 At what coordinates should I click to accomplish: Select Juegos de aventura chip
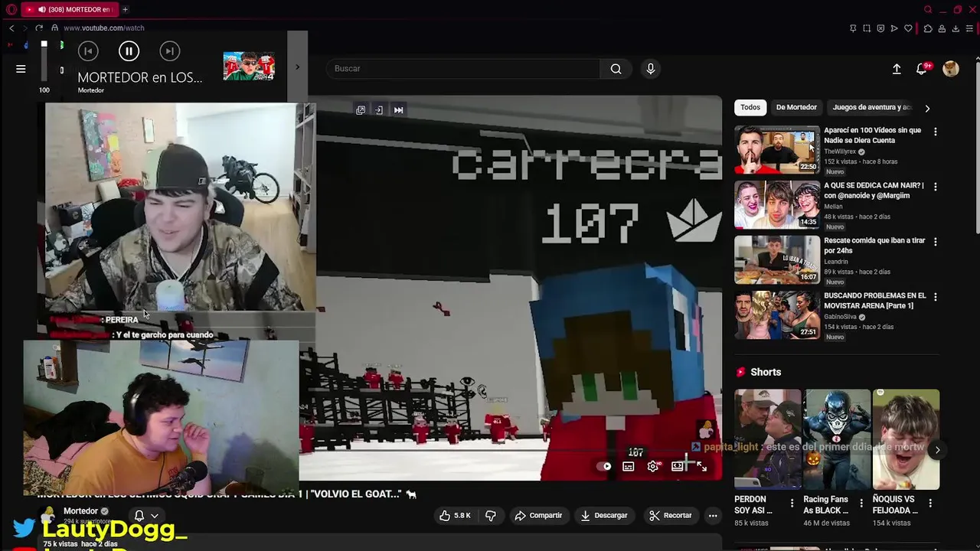point(871,107)
